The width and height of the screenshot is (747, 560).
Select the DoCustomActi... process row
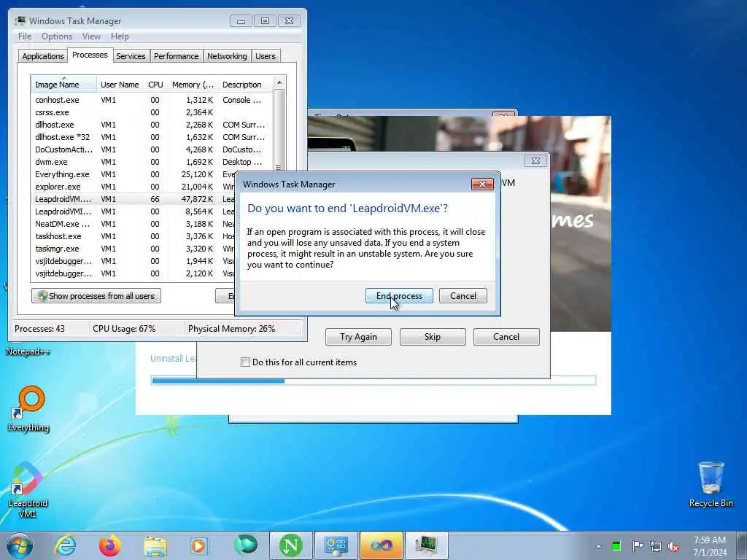[x=152, y=149]
